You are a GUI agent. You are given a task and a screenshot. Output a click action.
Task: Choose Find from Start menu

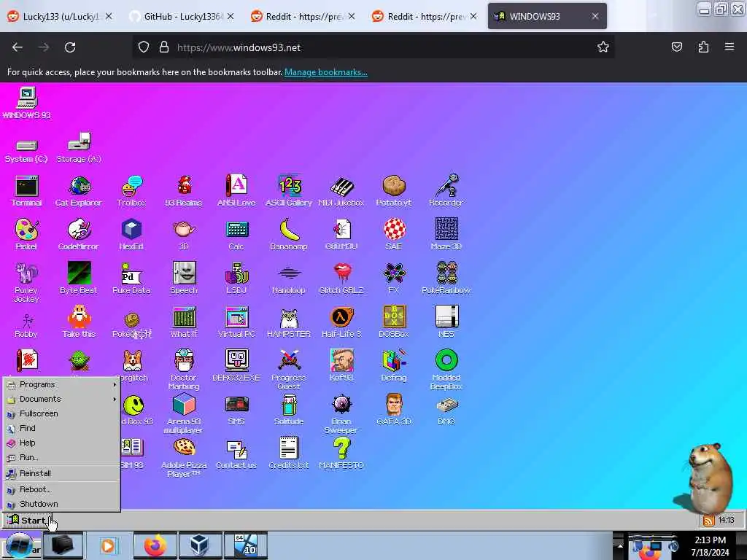point(61,428)
